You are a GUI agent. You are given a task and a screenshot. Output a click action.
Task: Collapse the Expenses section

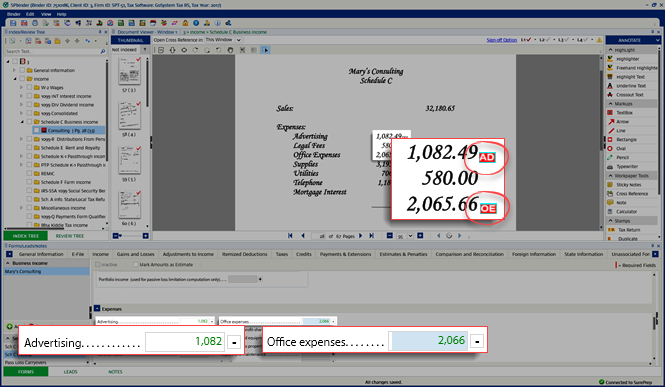coord(97,309)
